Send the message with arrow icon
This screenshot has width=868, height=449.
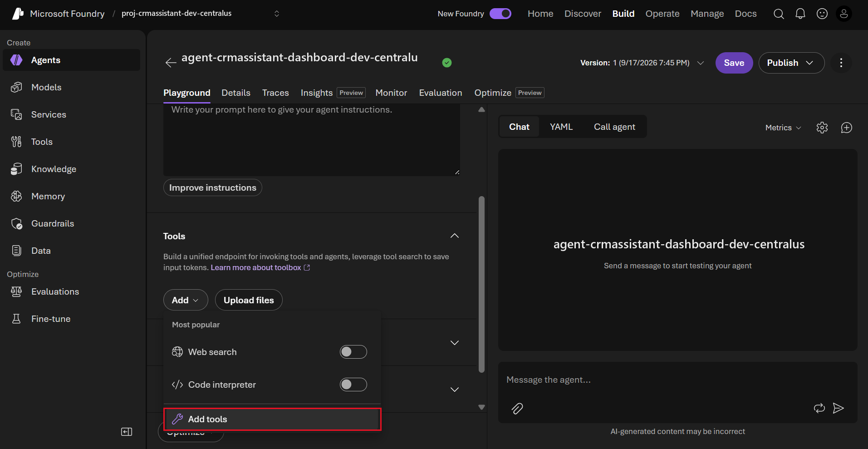[x=839, y=408]
